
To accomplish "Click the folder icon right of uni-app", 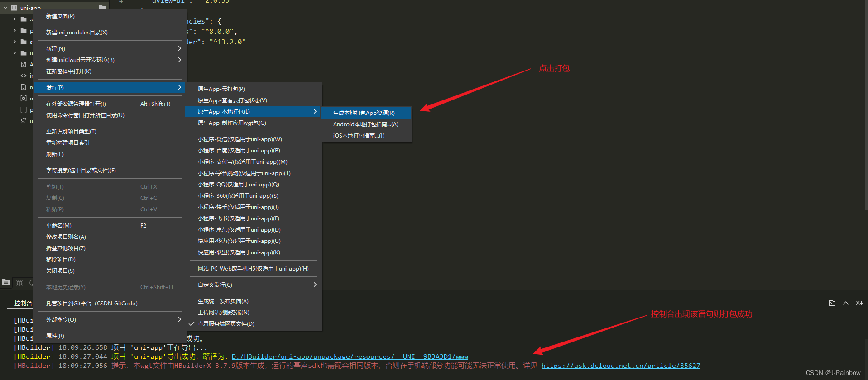I will (102, 7).
